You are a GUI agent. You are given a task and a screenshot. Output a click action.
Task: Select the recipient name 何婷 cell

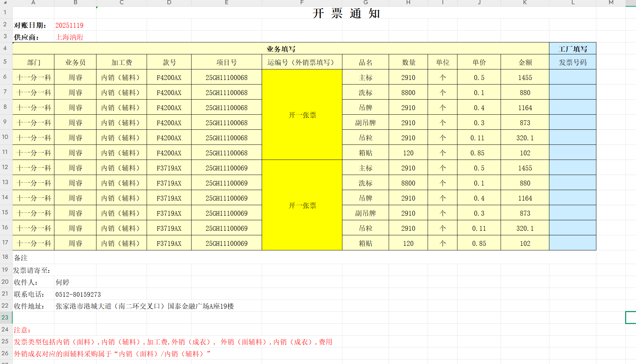[62, 282]
